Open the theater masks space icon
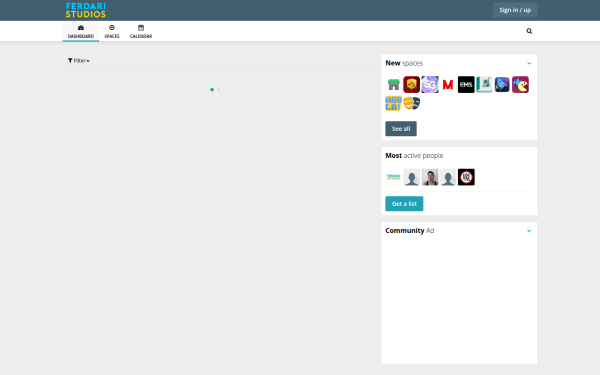This screenshot has width=600, height=375. (x=411, y=103)
